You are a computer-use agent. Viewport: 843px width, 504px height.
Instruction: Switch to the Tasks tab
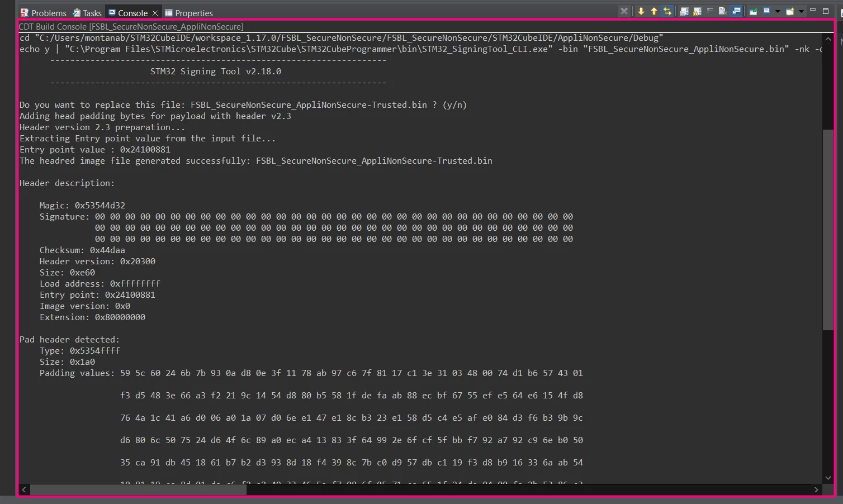point(87,13)
